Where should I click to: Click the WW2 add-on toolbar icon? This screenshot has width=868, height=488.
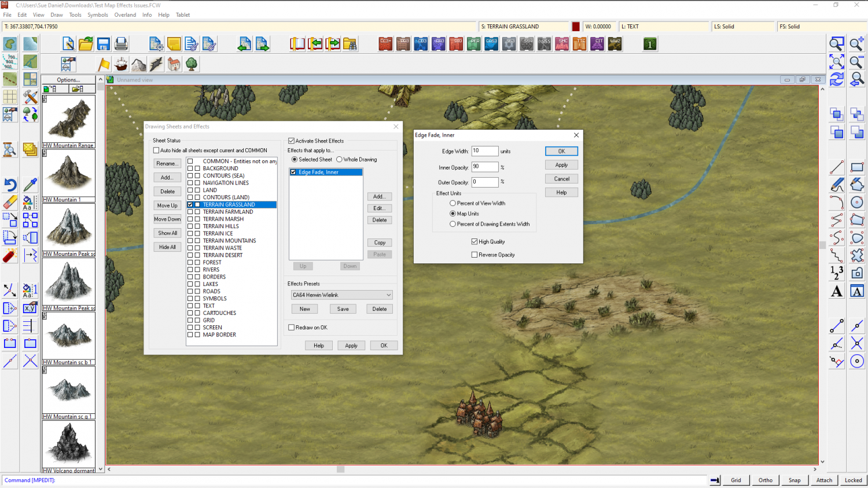point(615,44)
